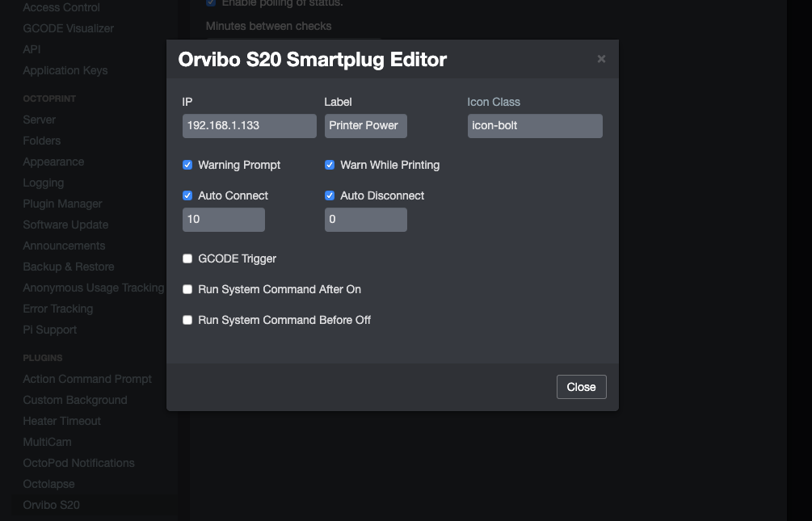Click the Auto Disconnect delay field showing 0
Screen dimensions: 812x521
point(366,220)
